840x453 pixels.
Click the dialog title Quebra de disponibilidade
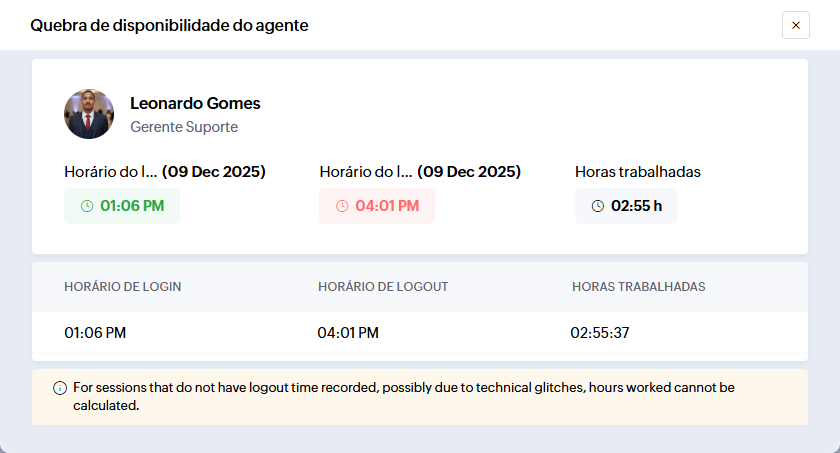point(169,25)
